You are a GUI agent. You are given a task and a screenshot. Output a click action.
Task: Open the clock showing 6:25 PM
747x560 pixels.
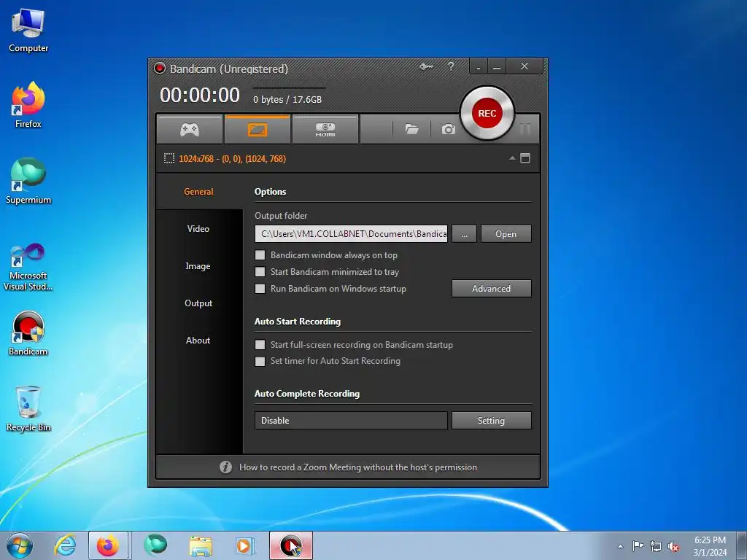[x=710, y=546]
